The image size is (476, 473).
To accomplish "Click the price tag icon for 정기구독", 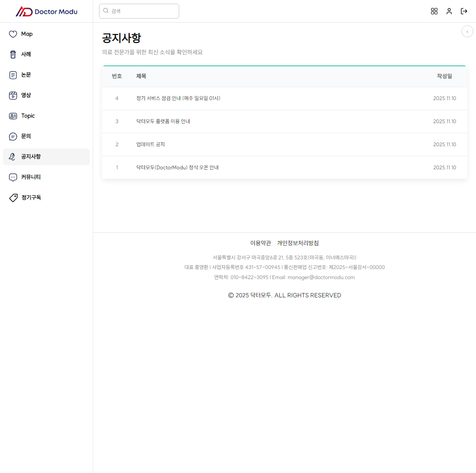I will tap(13, 198).
